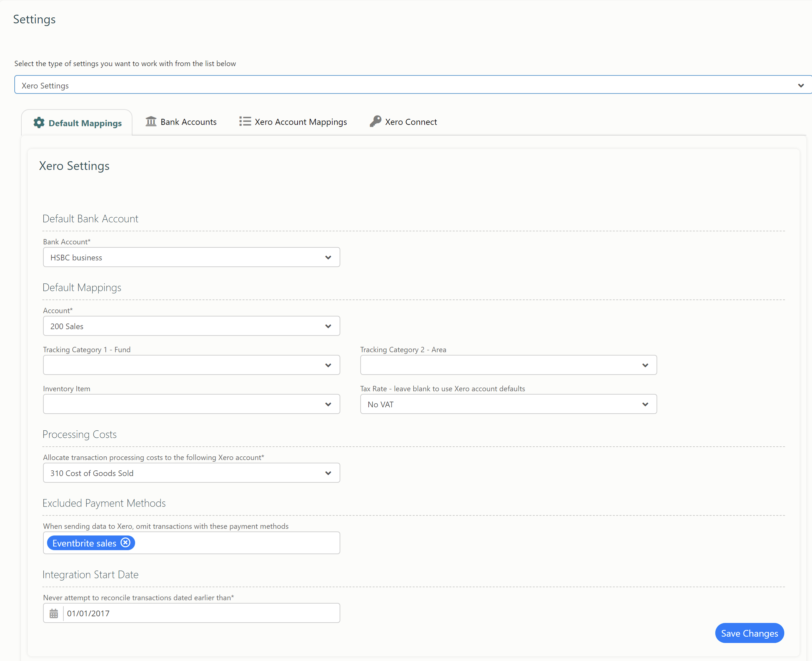Open the No VAT tax rate dropdown
This screenshot has width=812, height=661.
point(508,404)
